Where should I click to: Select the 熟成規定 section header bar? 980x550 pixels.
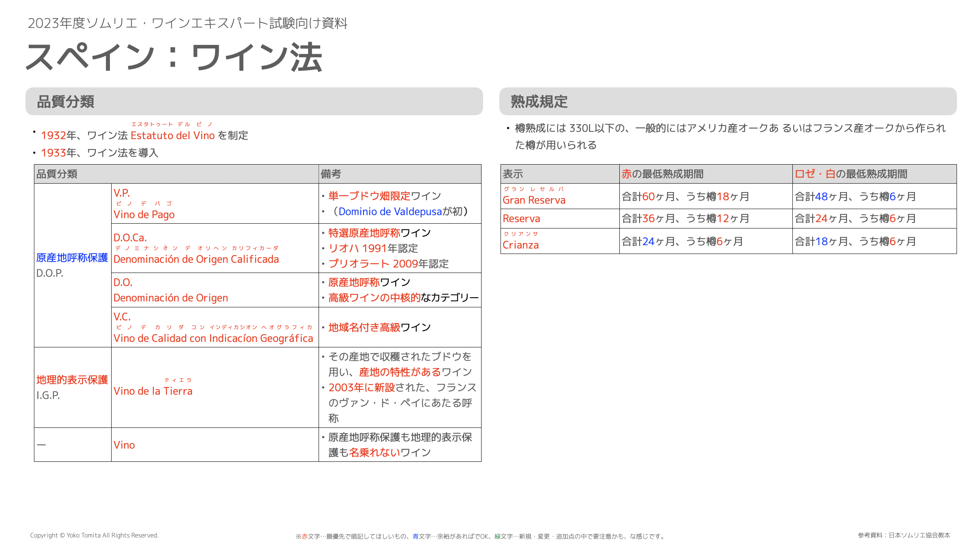(x=728, y=102)
